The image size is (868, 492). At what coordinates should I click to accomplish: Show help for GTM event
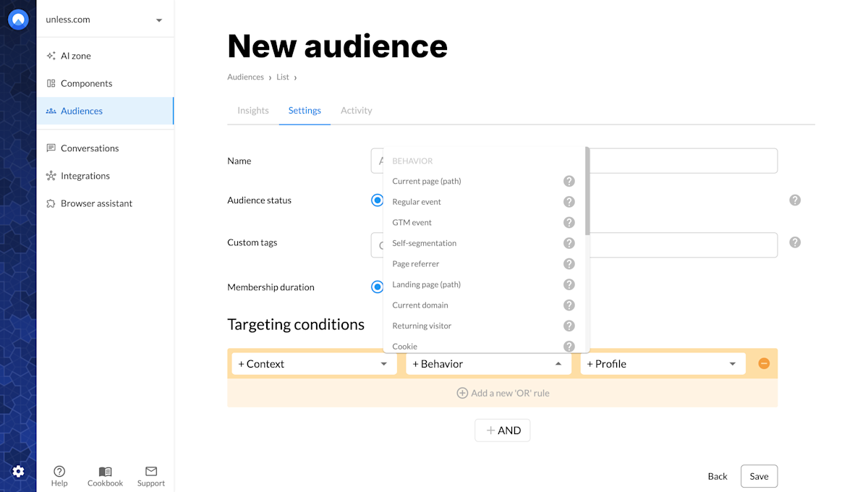[569, 222]
